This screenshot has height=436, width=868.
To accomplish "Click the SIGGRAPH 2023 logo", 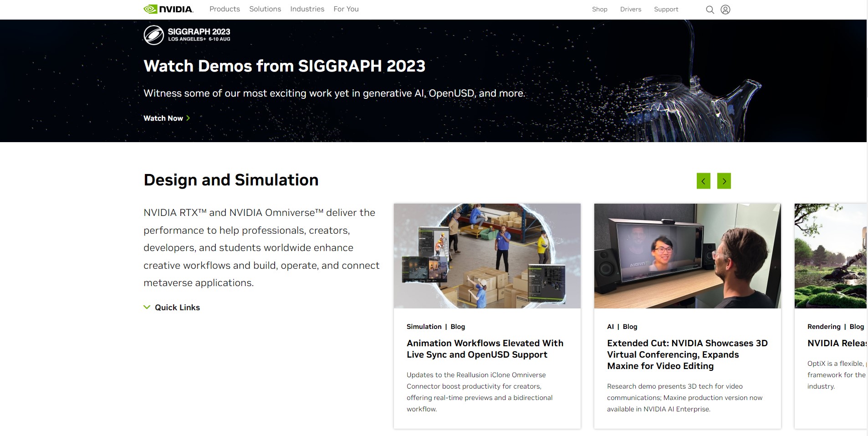I will point(187,35).
